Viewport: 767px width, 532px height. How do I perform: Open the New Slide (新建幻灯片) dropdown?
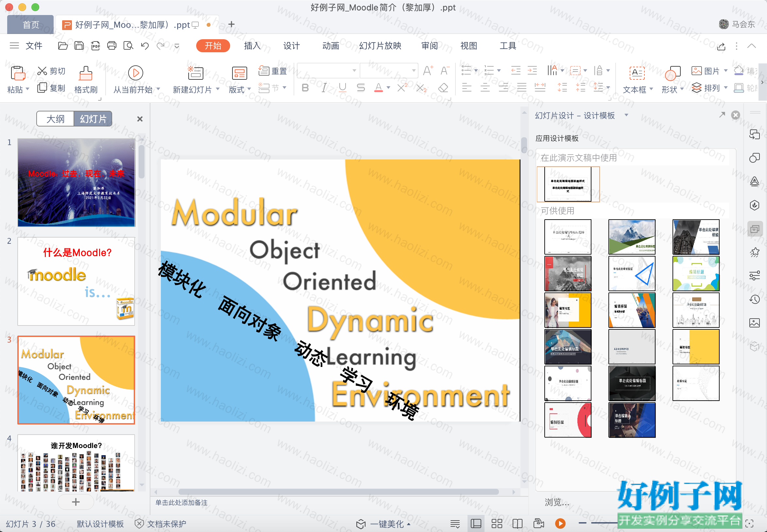pyautogui.click(x=218, y=89)
